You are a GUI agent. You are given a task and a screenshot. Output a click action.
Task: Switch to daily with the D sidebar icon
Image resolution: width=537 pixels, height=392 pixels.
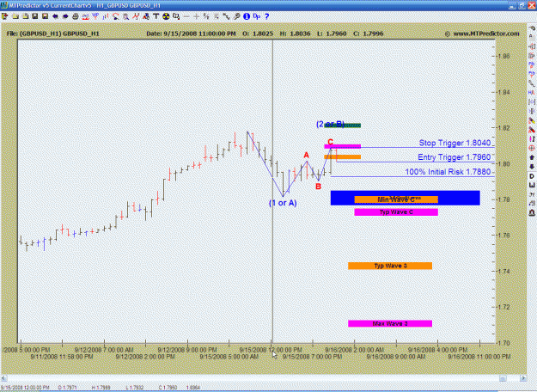click(532, 176)
